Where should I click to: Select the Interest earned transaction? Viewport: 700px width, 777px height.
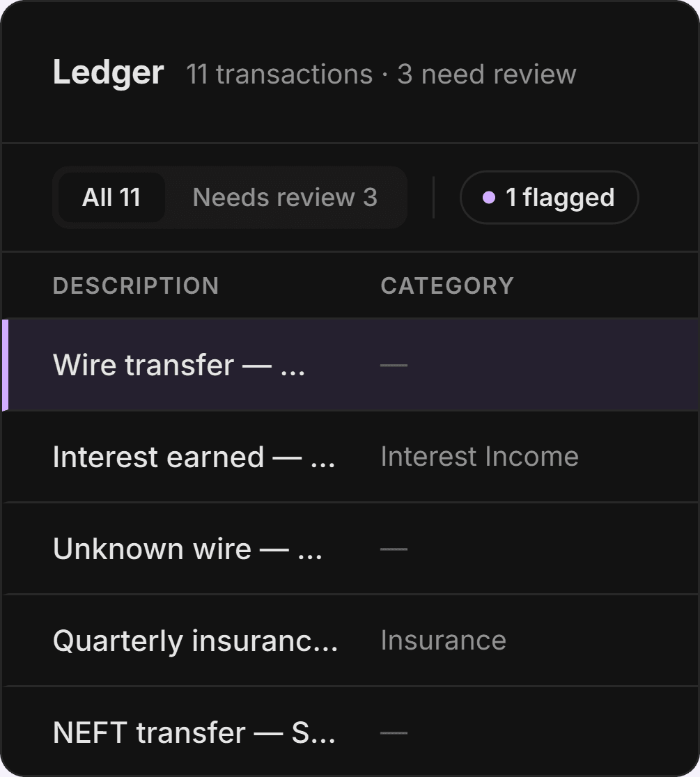[x=350, y=457]
